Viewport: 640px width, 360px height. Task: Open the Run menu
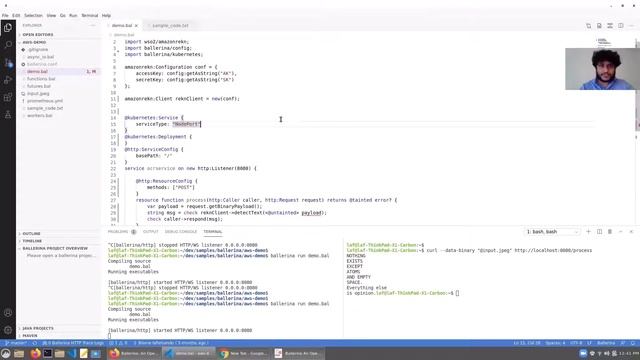pos(73,16)
